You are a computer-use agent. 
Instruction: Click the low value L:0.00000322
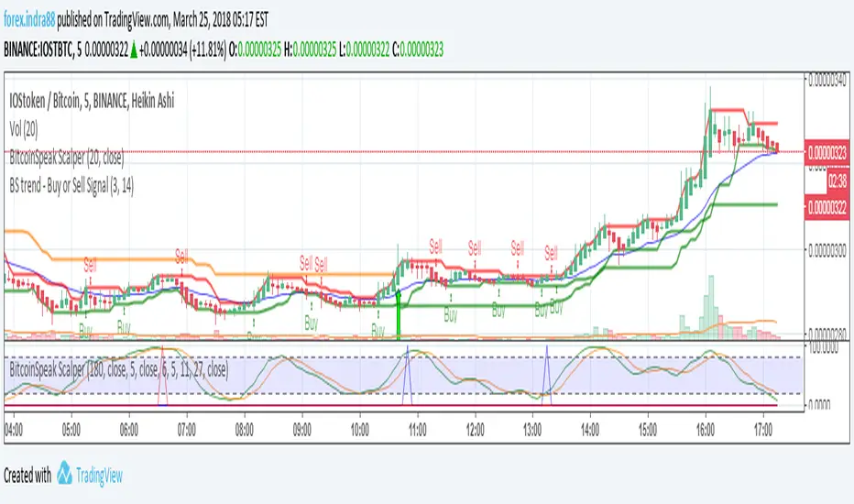pyautogui.click(x=365, y=50)
